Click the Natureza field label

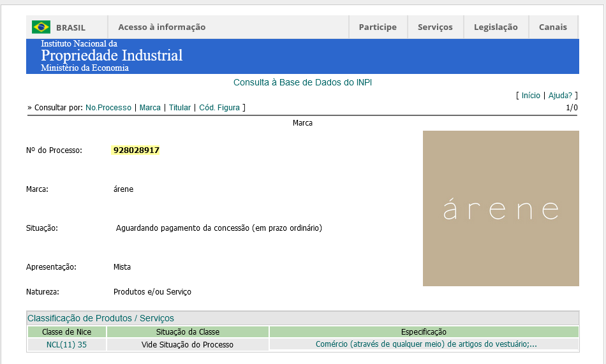[43, 292]
